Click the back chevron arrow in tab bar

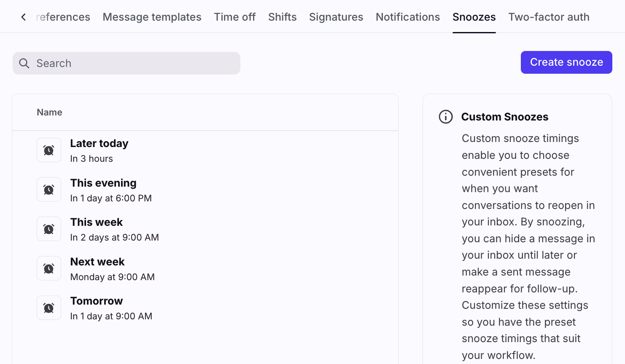click(24, 17)
